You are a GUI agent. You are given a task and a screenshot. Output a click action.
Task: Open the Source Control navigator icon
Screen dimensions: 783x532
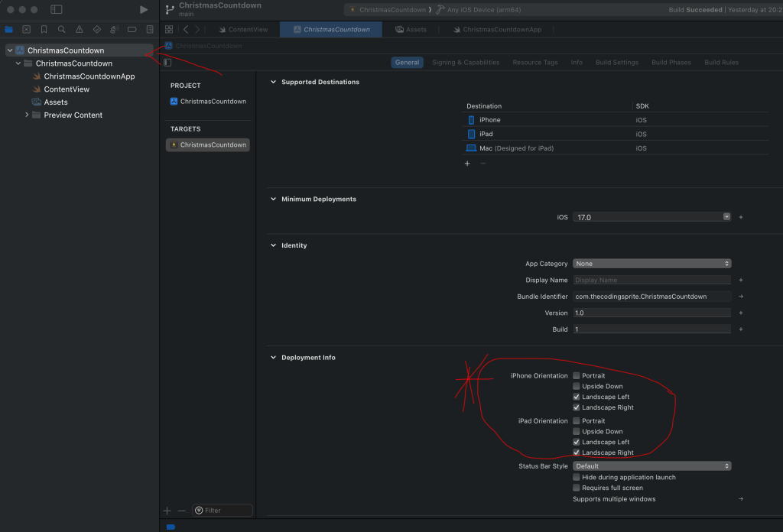click(27, 30)
